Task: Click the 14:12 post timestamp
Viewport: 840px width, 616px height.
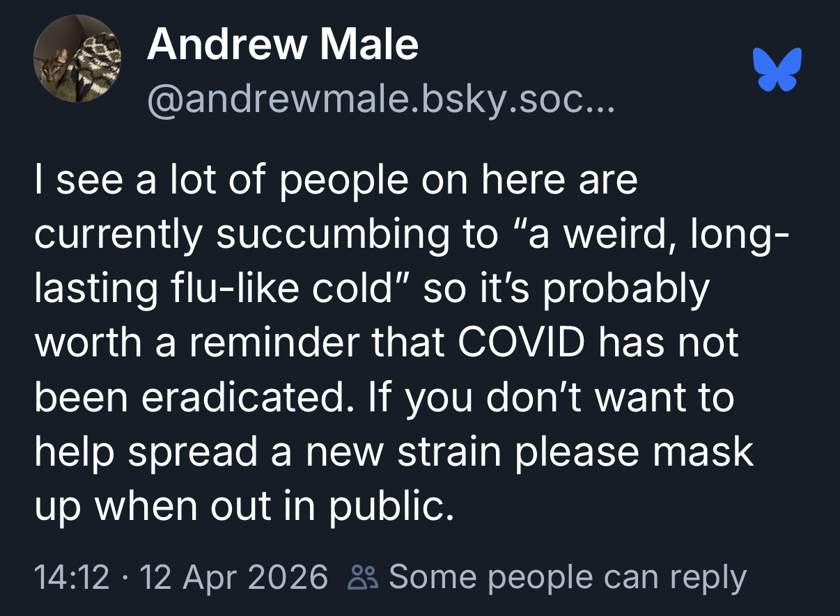Action: pyautogui.click(x=72, y=578)
